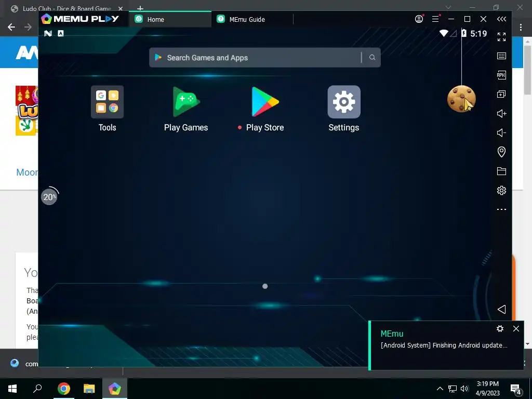Click the Android Wi-Fi status icon
This screenshot has width=532, height=399.
tap(444, 33)
